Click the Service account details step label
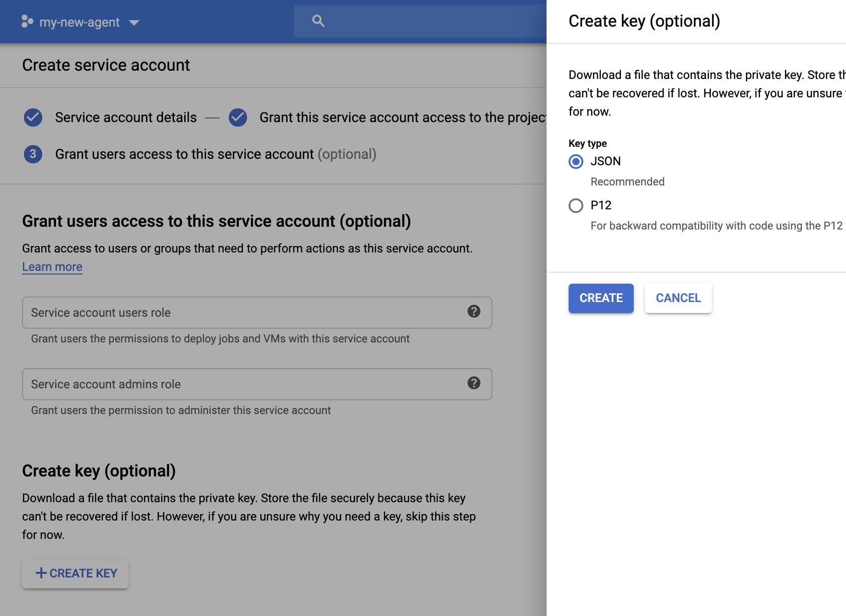The image size is (846, 616). tap(126, 118)
